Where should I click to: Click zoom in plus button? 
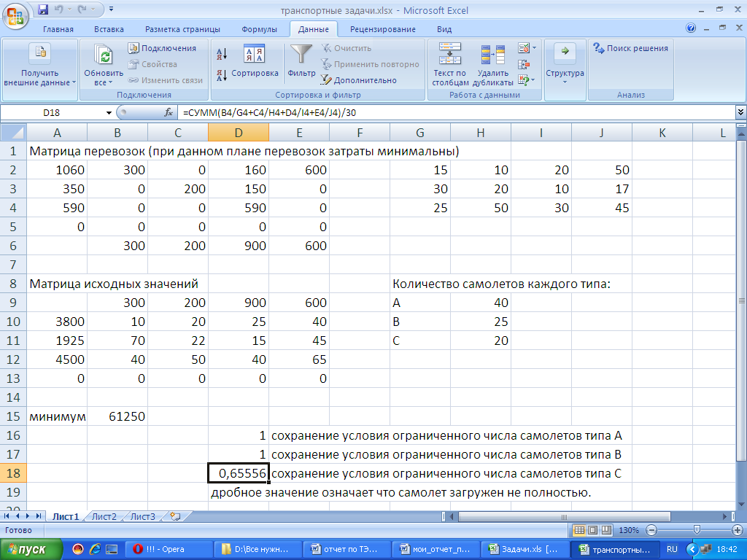tap(737, 530)
